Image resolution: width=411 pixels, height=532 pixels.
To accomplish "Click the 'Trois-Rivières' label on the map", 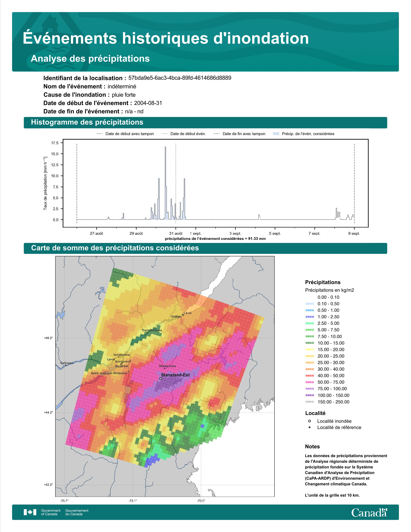I will 152,330.
